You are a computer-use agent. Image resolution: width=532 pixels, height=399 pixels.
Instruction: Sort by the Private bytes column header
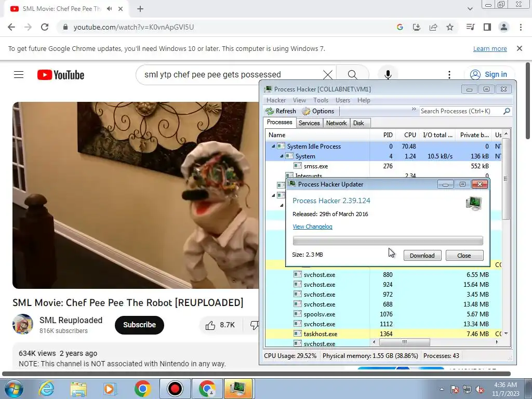click(474, 135)
